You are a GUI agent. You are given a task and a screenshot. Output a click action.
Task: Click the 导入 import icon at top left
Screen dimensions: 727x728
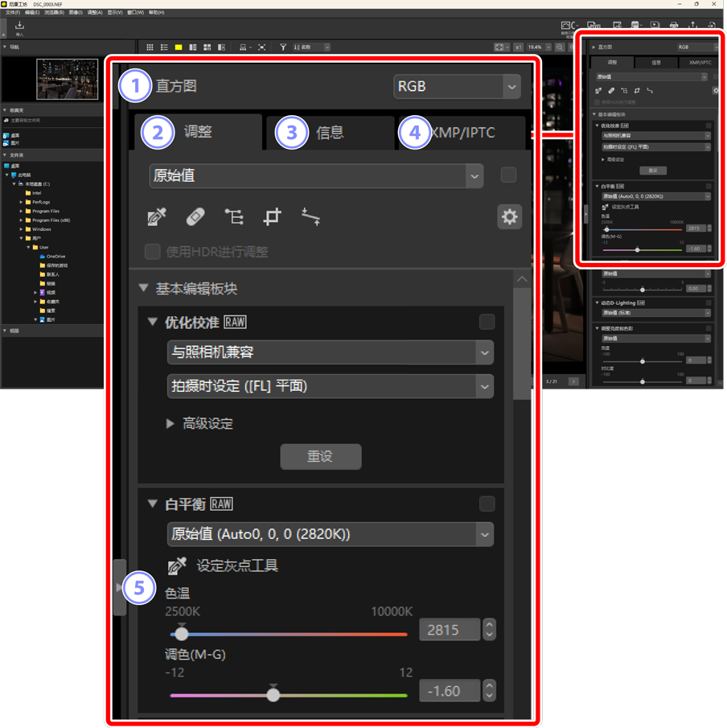pos(19,27)
